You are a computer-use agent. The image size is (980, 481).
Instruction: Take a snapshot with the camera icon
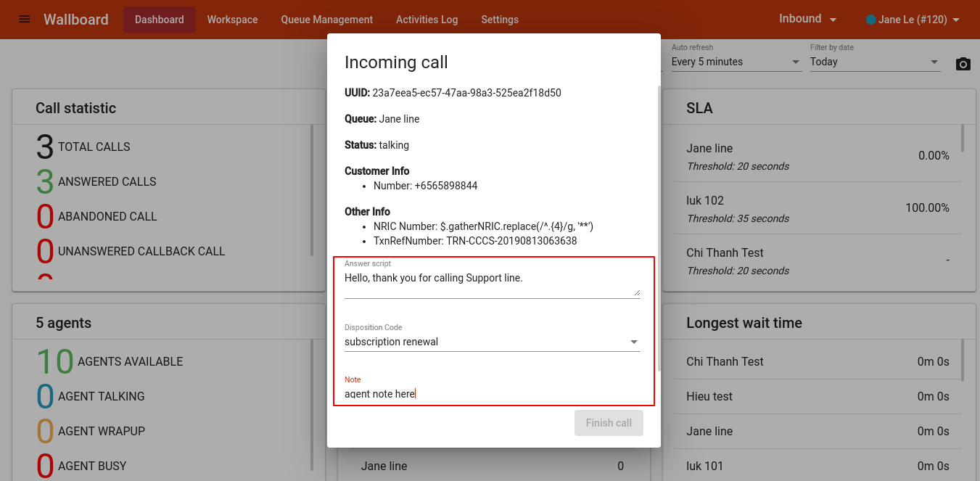click(963, 64)
